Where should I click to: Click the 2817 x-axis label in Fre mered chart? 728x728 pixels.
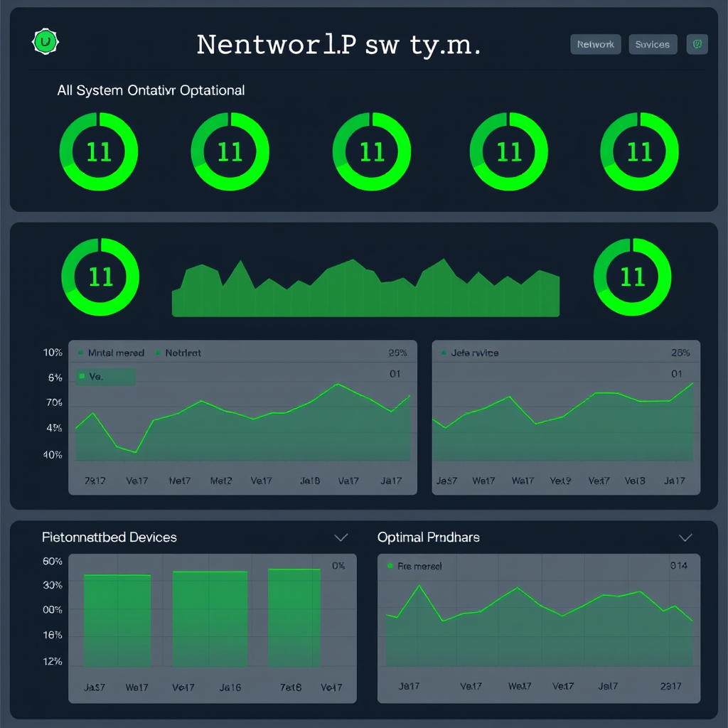pyautogui.click(x=671, y=686)
